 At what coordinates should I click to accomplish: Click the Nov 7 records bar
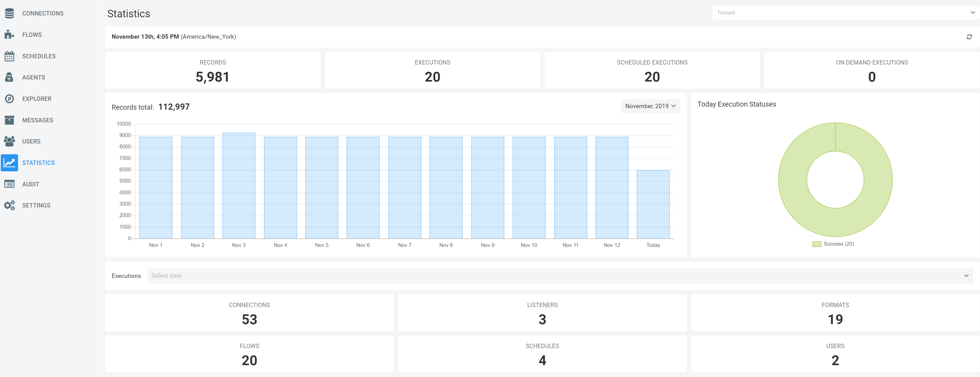coord(404,188)
